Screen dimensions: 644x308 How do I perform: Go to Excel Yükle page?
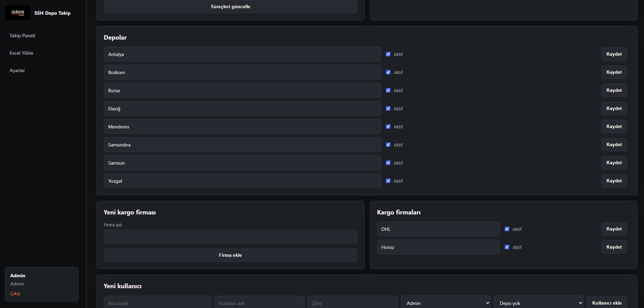(22, 53)
